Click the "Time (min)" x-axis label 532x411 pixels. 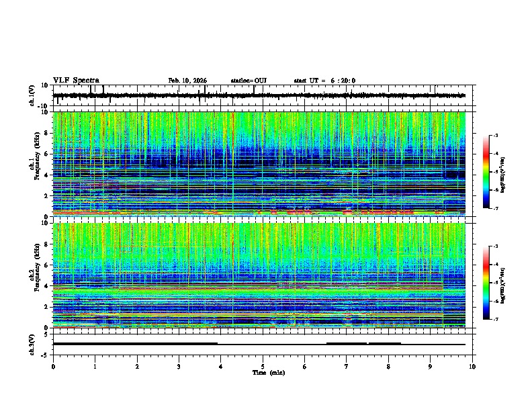pos(269,373)
